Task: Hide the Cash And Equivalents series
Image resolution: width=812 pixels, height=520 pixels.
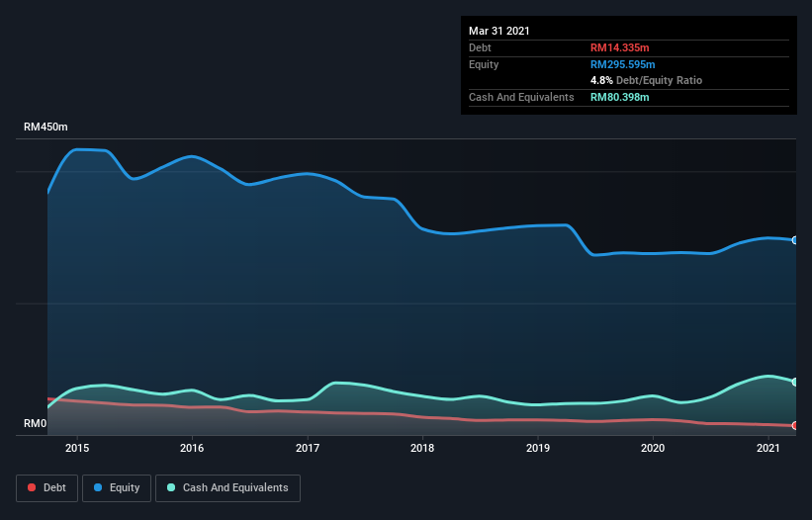Action: tap(227, 487)
